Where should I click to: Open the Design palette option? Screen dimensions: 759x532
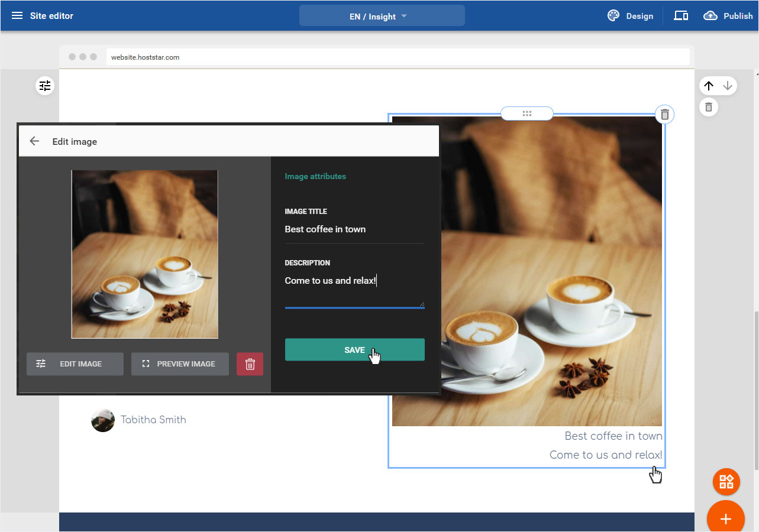(x=631, y=16)
